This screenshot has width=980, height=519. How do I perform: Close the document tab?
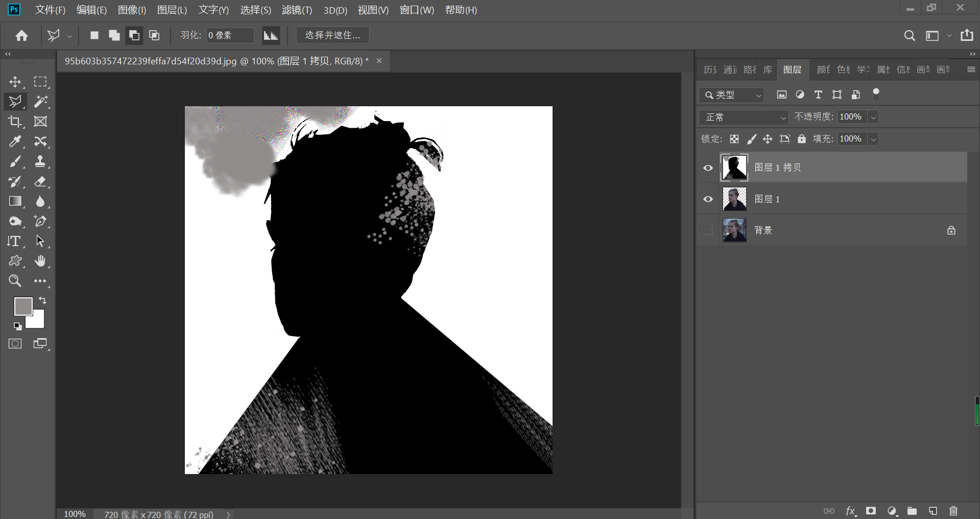(x=379, y=61)
